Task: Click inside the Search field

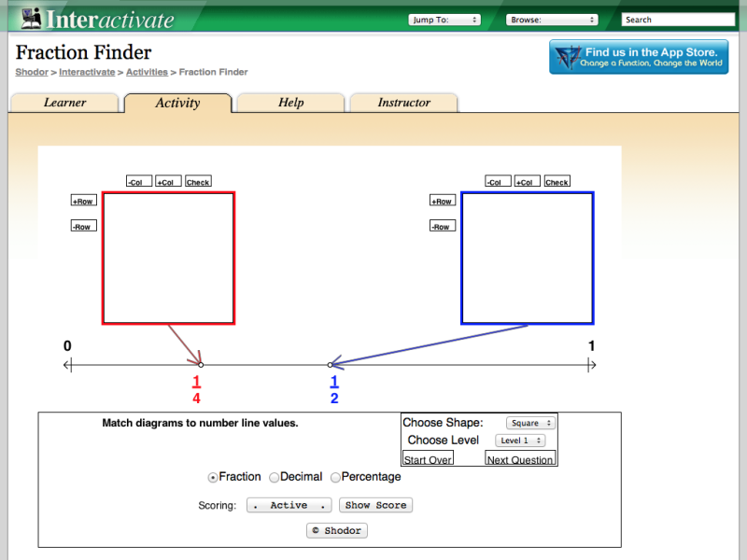Action: click(x=680, y=18)
